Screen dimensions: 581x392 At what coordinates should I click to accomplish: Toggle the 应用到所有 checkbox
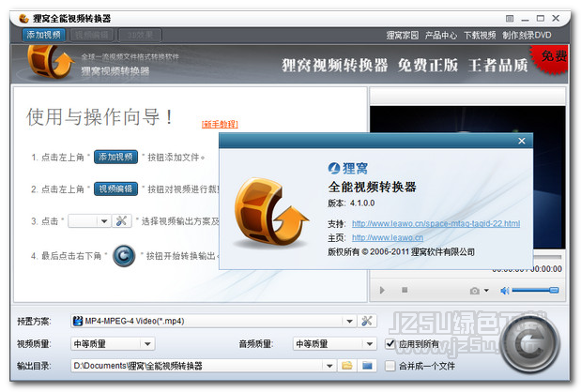click(390, 344)
